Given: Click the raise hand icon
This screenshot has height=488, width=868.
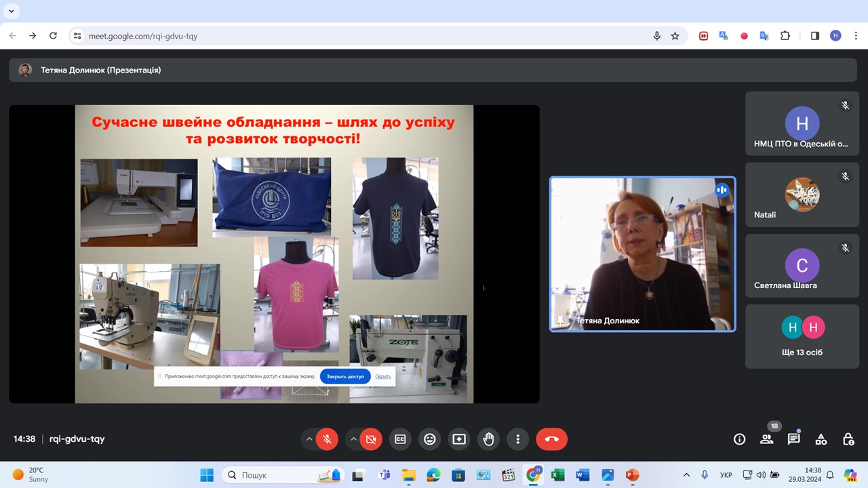Looking at the screenshot, I should click(488, 439).
